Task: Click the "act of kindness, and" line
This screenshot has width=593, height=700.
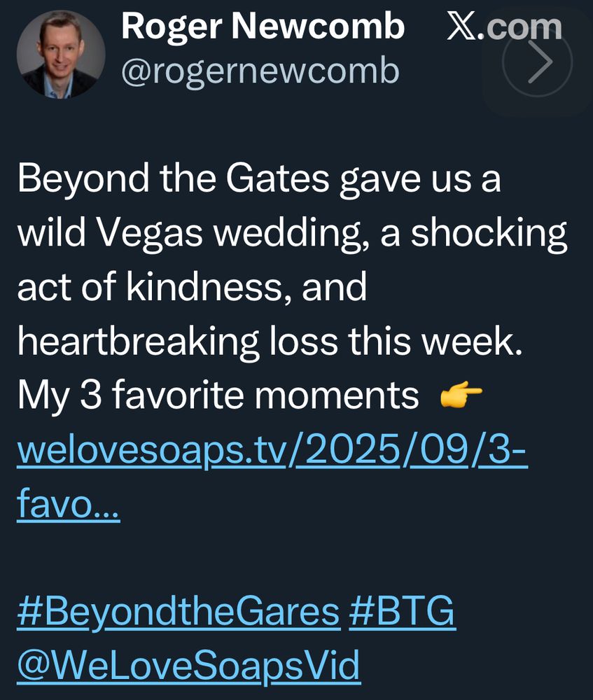Action: point(191,288)
